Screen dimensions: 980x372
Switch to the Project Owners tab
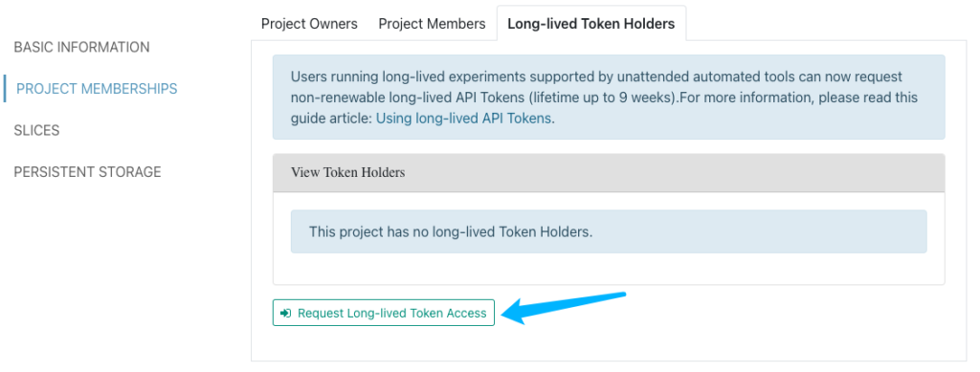click(309, 24)
